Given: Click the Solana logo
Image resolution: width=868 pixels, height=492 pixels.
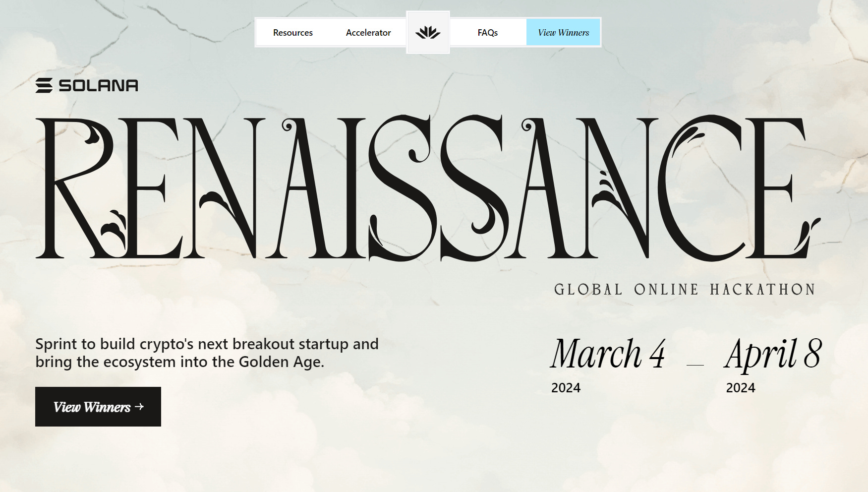Looking at the screenshot, I should tap(87, 85).
